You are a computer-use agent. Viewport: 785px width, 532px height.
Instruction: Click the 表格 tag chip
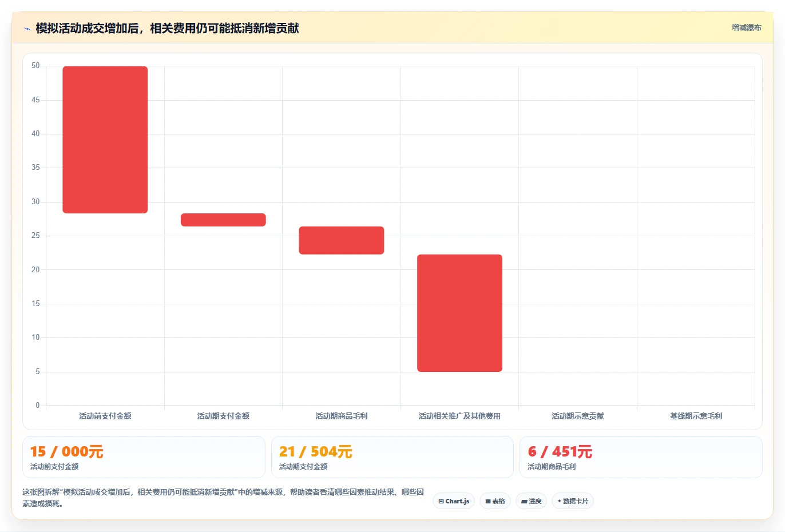click(495, 501)
